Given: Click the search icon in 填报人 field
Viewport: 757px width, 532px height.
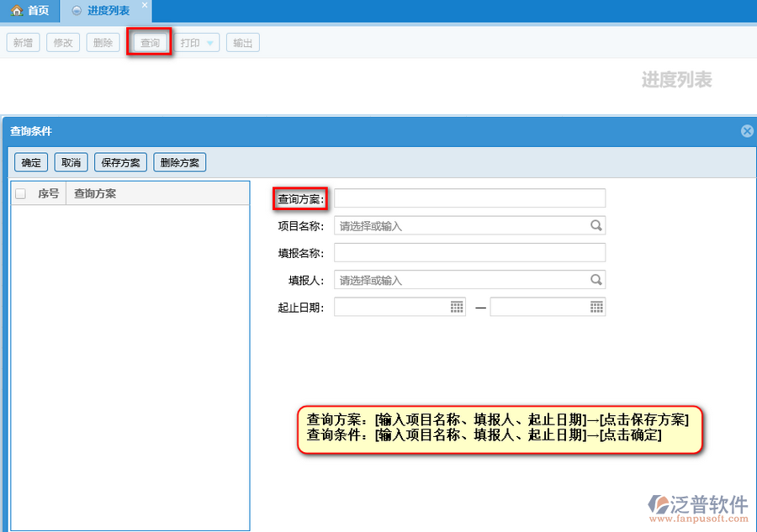Looking at the screenshot, I should 596,280.
